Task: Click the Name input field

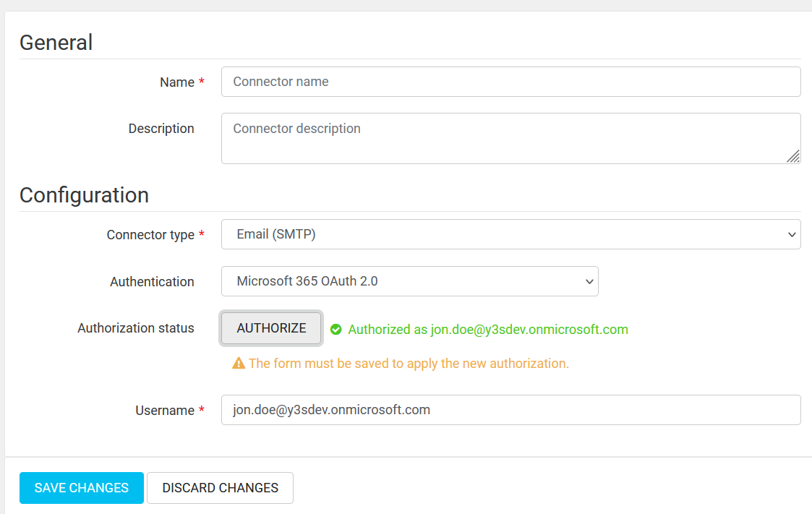Action: [x=510, y=82]
